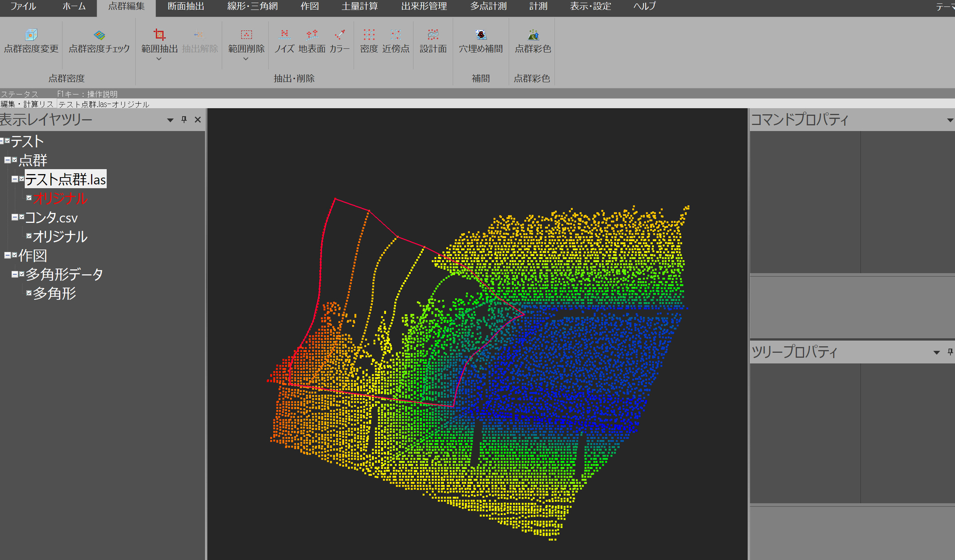
Task: Open the ツリープロパティ panel options arrow
Action: click(x=937, y=352)
